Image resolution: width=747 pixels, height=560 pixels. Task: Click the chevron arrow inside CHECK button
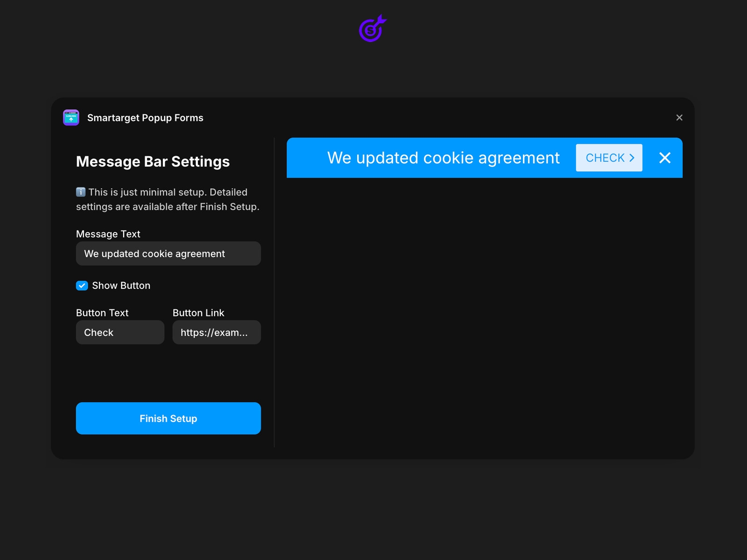point(632,158)
